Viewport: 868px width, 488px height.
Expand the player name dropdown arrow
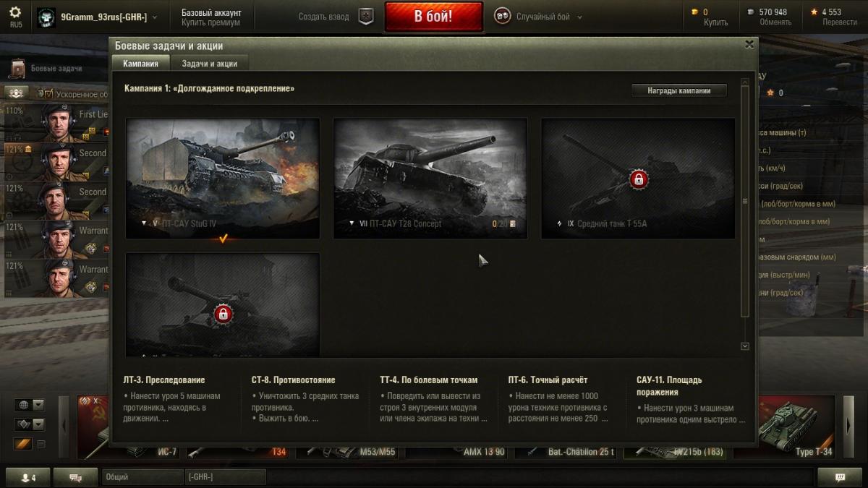[155, 17]
